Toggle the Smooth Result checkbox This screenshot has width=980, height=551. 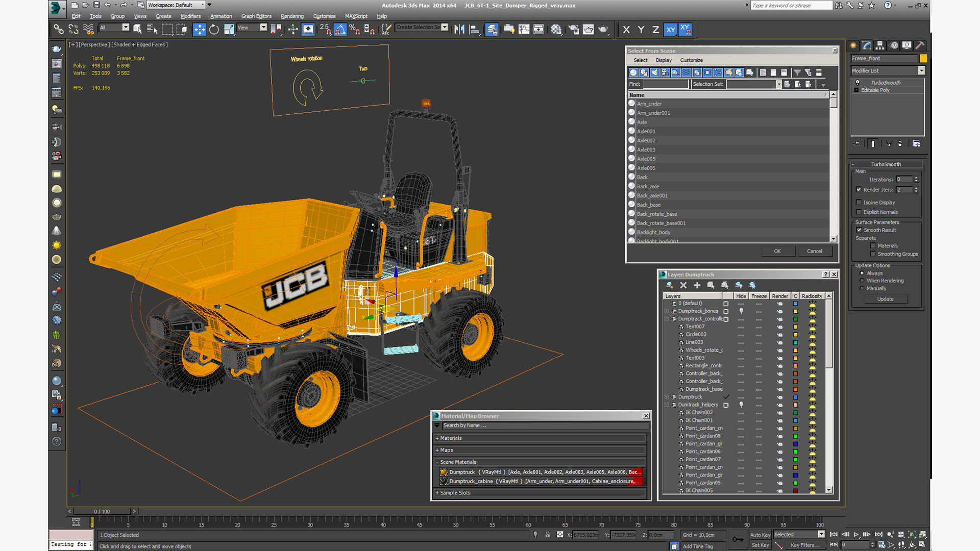859,230
